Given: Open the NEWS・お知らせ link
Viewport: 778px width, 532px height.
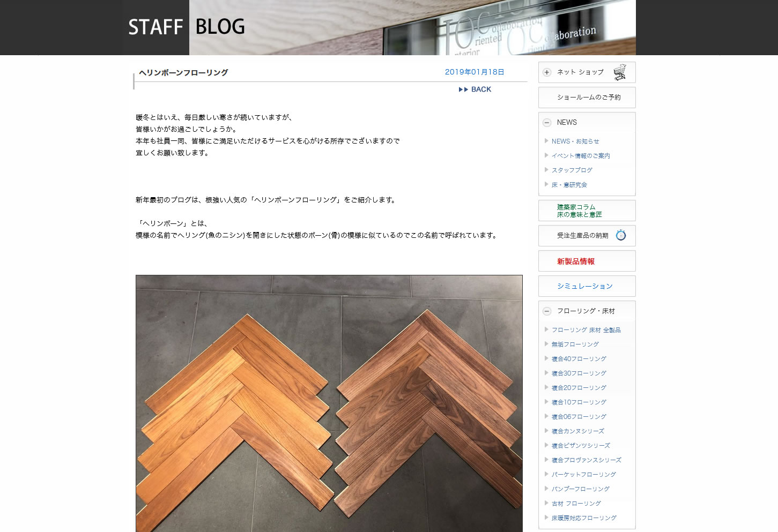Looking at the screenshot, I should point(575,141).
